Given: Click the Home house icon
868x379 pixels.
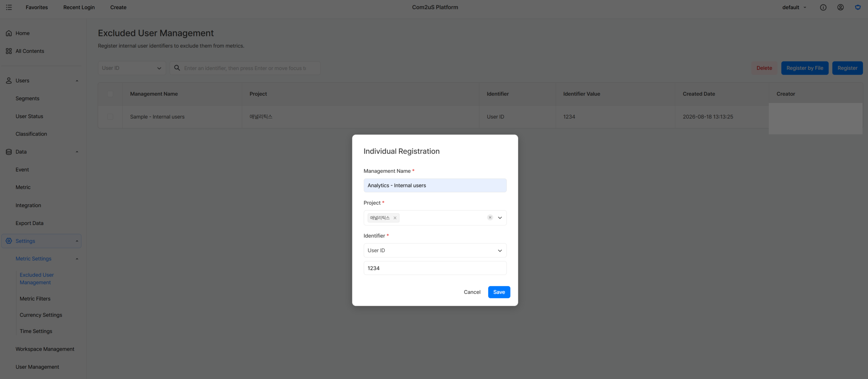Looking at the screenshot, I should [x=9, y=33].
